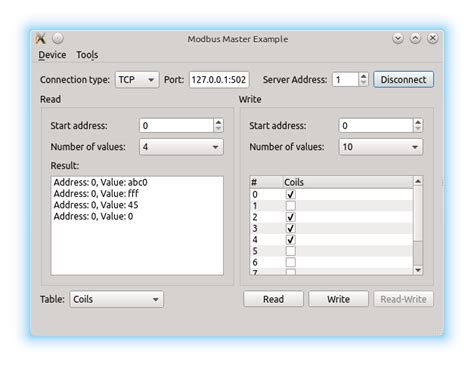Uncheck coil 4 checkbox
Viewport: 474px width, 366px height.
(x=291, y=240)
